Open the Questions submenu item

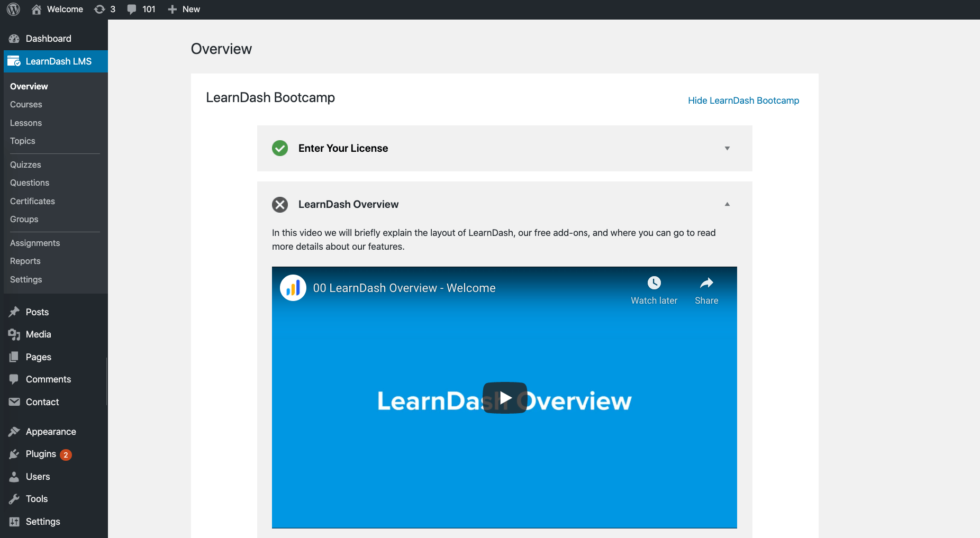[x=30, y=183]
